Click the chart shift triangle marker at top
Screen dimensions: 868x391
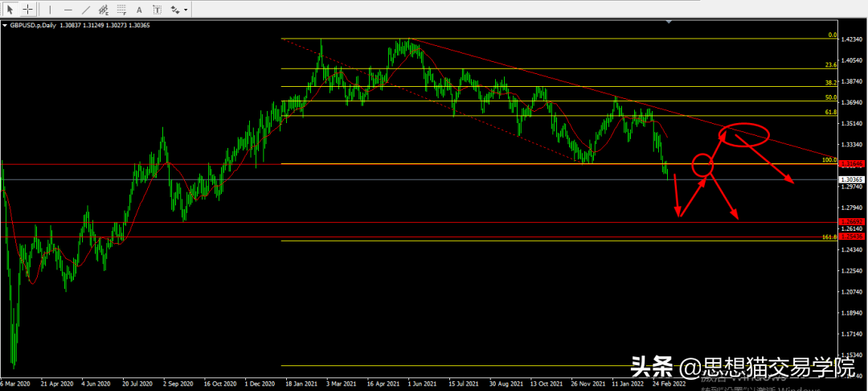[x=669, y=22]
